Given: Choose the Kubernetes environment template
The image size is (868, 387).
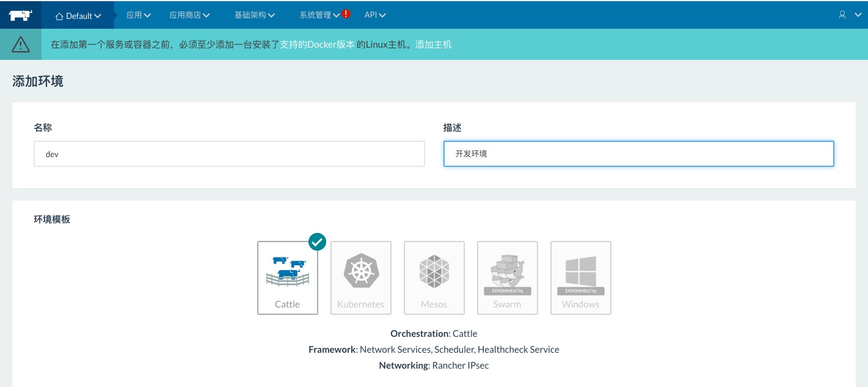Looking at the screenshot, I should (361, 278).
